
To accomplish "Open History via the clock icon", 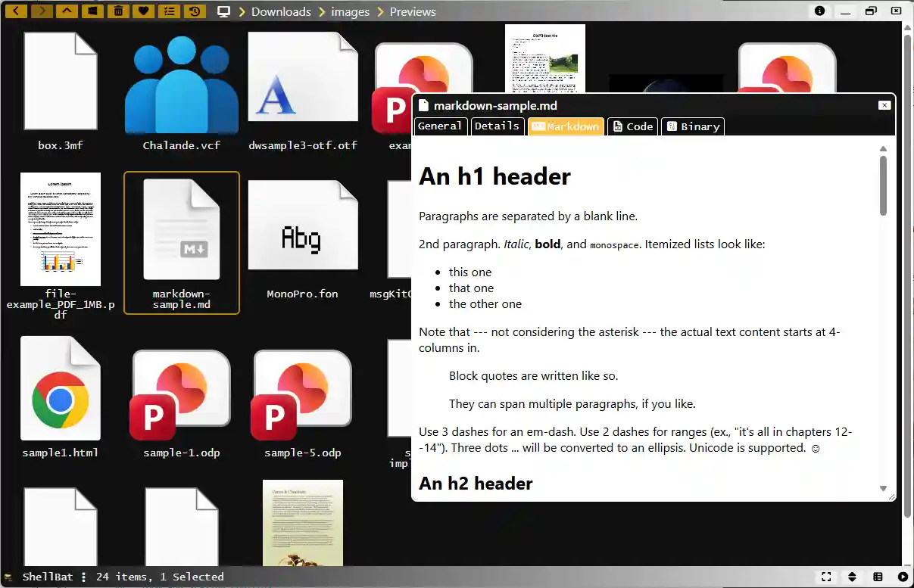I will [195, 11].
